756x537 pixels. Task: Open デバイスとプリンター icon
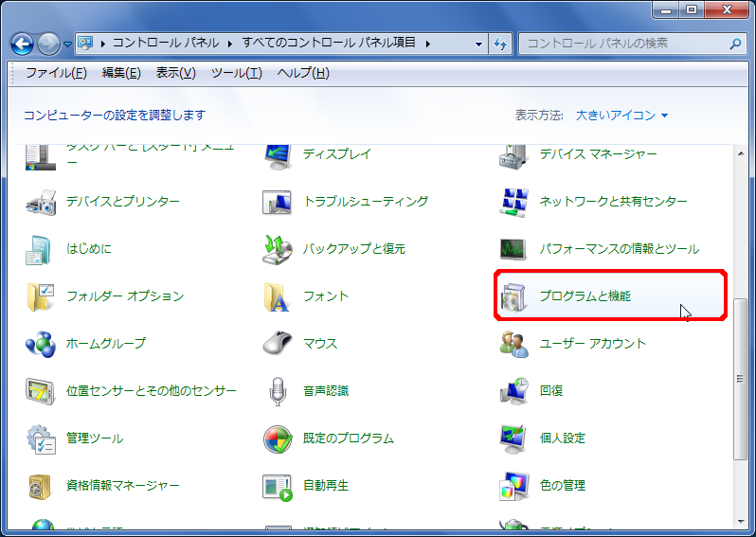pos(41,202)
